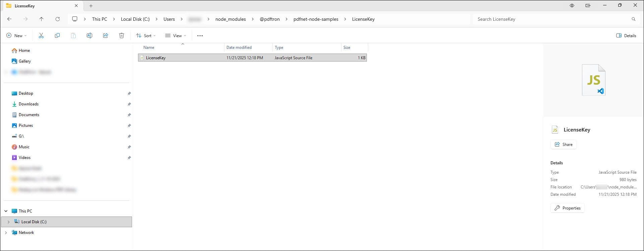Click the Share icon in toolbar
Image resolution: width=644 pixels, height=251 pixels.
pos(106,35)
